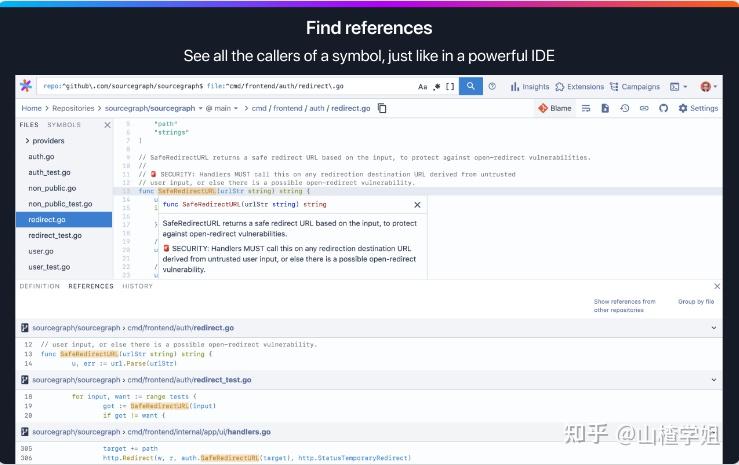Viewport: 739px width, 465px height.
Task: Select redirect.go in file tree
Action: [64, 220]
